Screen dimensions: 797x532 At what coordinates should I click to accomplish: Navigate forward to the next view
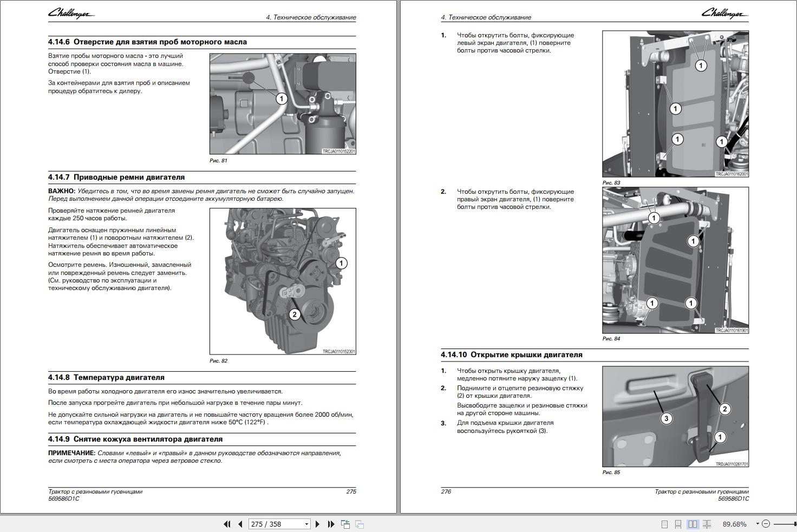coord(359,524)
